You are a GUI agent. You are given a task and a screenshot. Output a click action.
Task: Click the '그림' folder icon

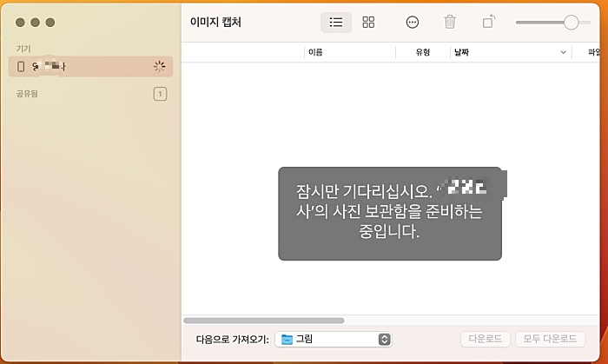[x=287, y=339]
